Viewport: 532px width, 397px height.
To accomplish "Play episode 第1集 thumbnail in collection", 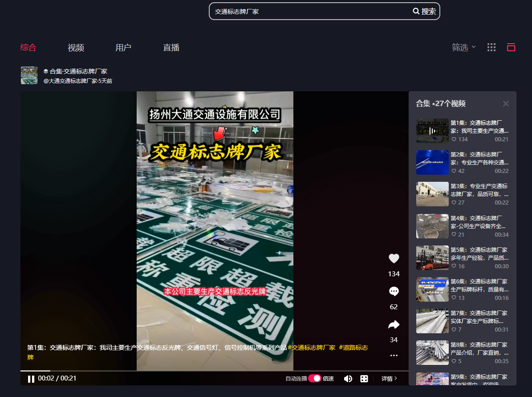I will click(x=432, y=131).
